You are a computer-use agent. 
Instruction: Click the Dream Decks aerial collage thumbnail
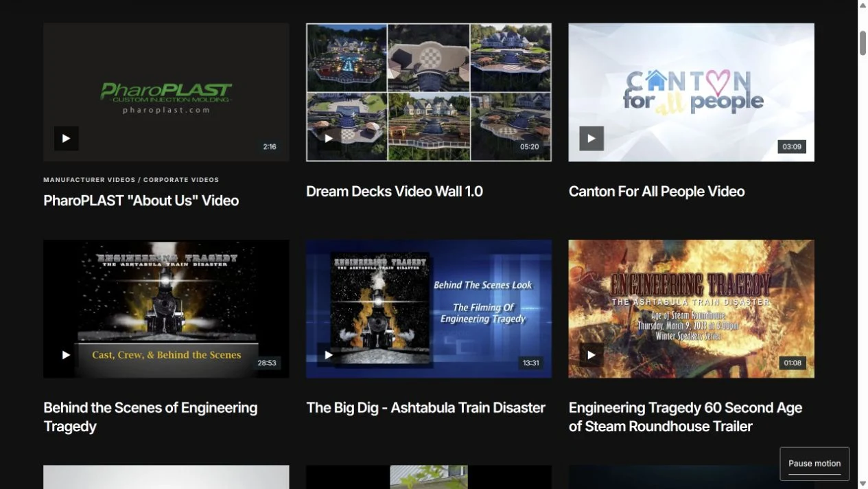tap(429, 92)
